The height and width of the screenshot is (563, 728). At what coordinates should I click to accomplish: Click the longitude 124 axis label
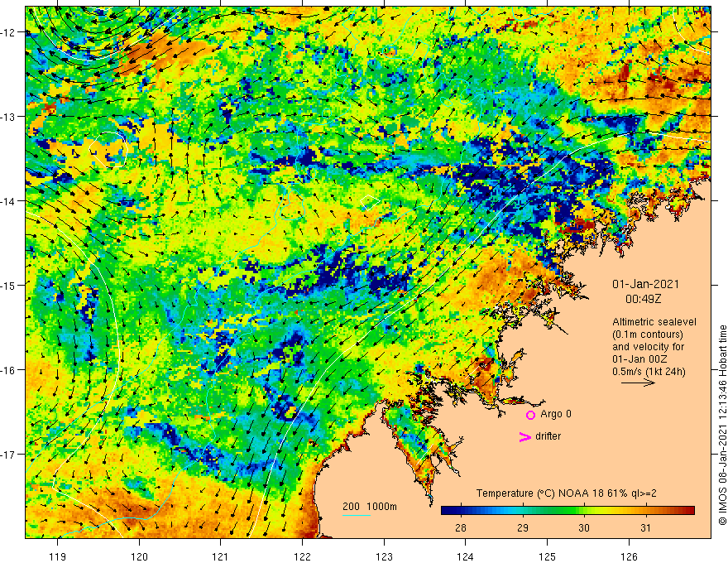[x=465, y=556]
